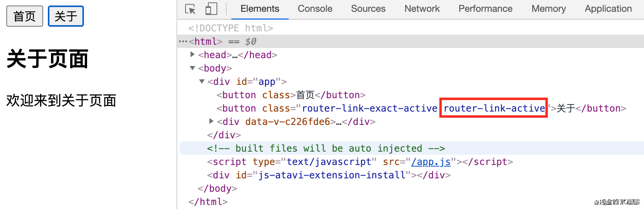
Task: Open the /app.js script link
Action: [431, 161]
